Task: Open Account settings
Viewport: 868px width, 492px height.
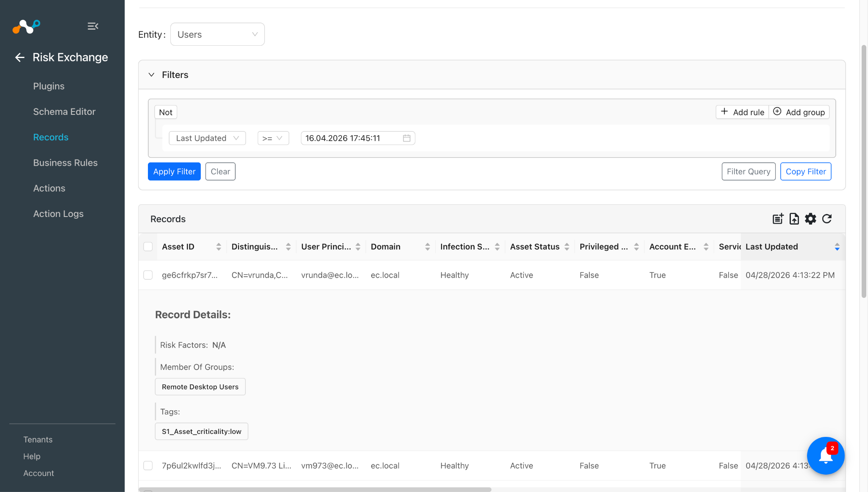Action: point(39,473)
